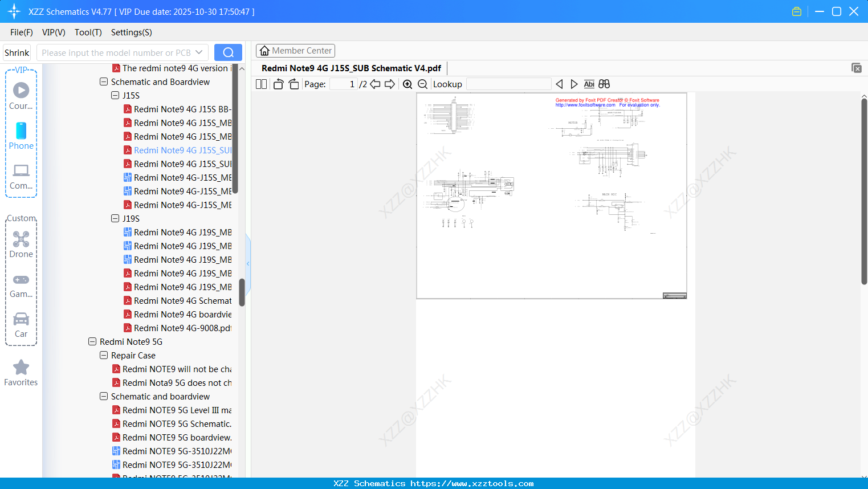Open the Drone schematics section

click(21, 244)
